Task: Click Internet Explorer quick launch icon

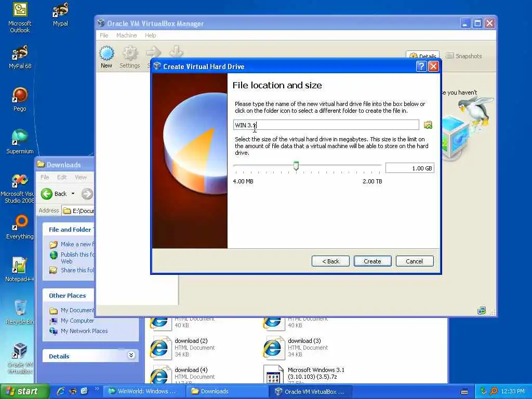Action: pyautogui.click(x=61, y=391)
